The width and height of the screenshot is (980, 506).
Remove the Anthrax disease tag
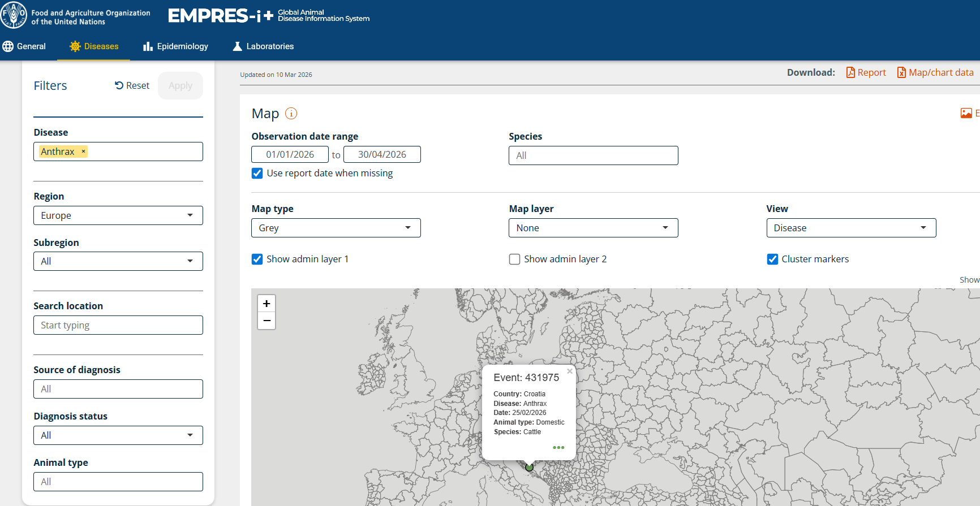tap(83, 152)
